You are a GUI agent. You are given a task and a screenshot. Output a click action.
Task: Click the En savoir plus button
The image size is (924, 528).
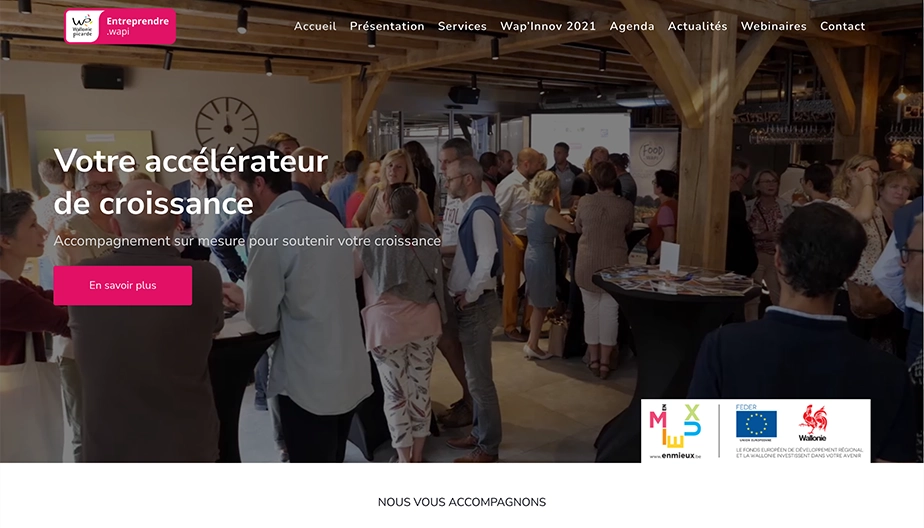(x=123, y=285)
